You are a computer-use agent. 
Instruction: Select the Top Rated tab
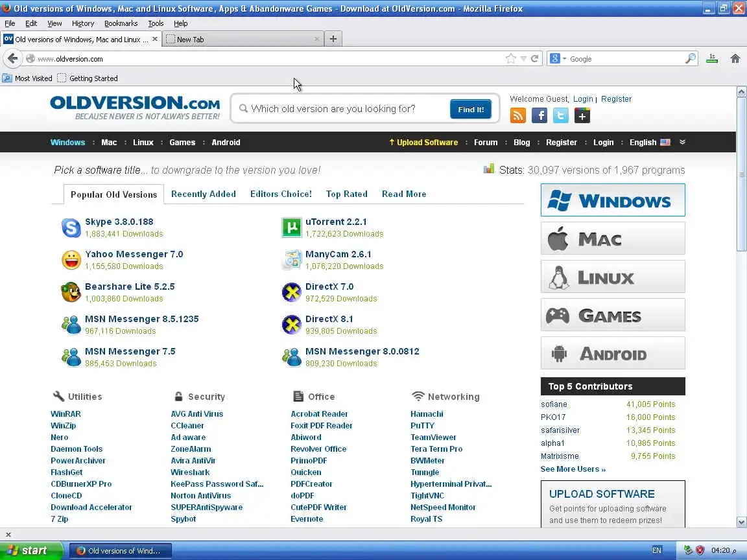[347, 194]
